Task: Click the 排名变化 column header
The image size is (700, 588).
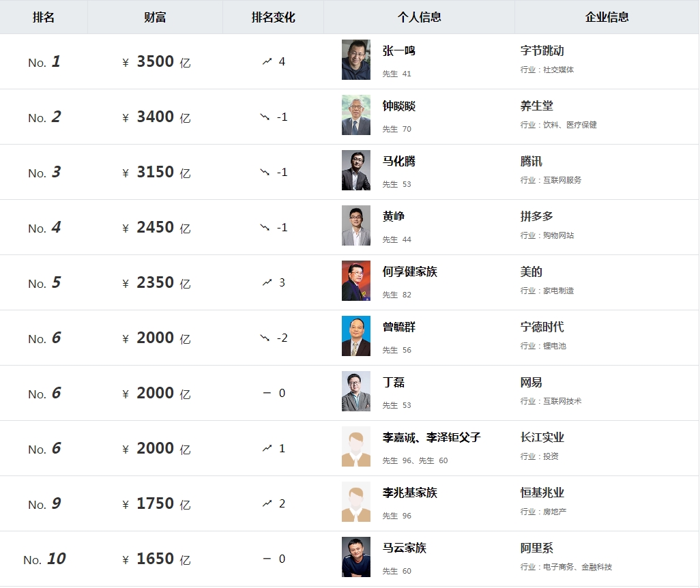Action: point(273,17)
